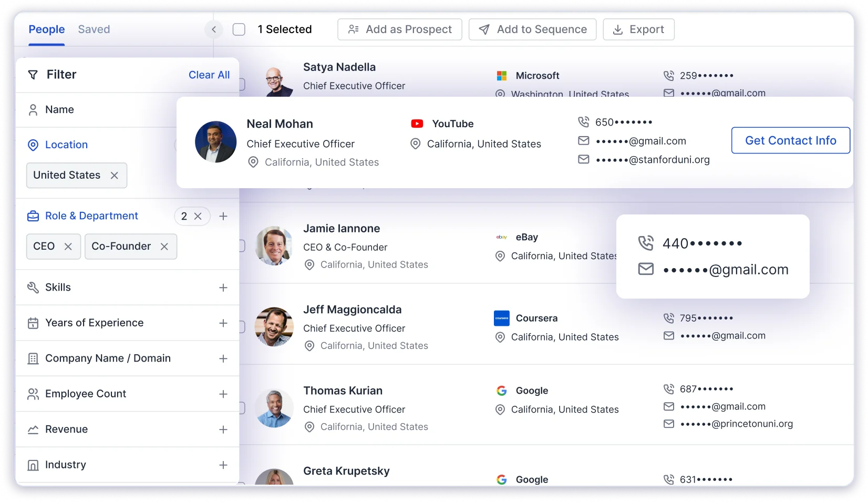Click the YouTube logo icon
The height and width of the screenshot is (502, 868).
click(417, 124)
